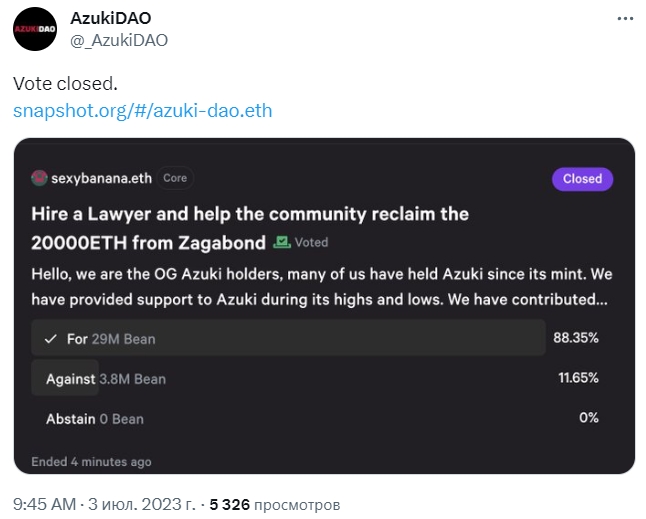Open the snapshot.org azuki-dao.eth link

pyautogui.click(x=142, y=109)
